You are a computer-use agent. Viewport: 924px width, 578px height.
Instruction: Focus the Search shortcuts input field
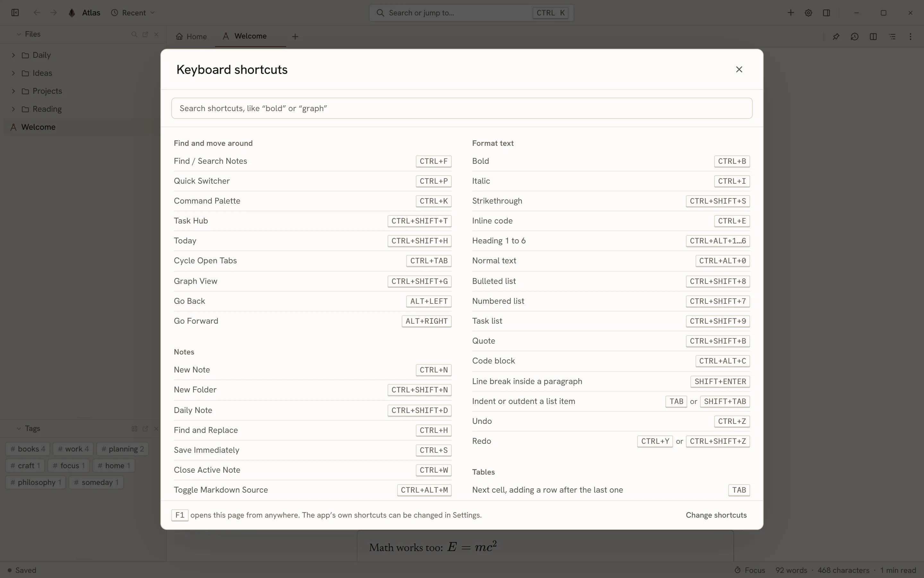tap(462, 108)
